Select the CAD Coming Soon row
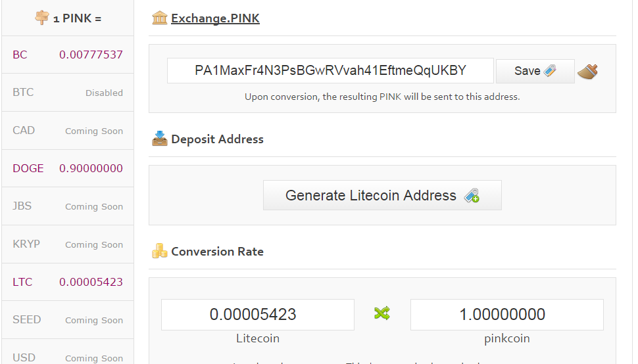The height and width of the screenshot is (364, 638). pos(68,130)
